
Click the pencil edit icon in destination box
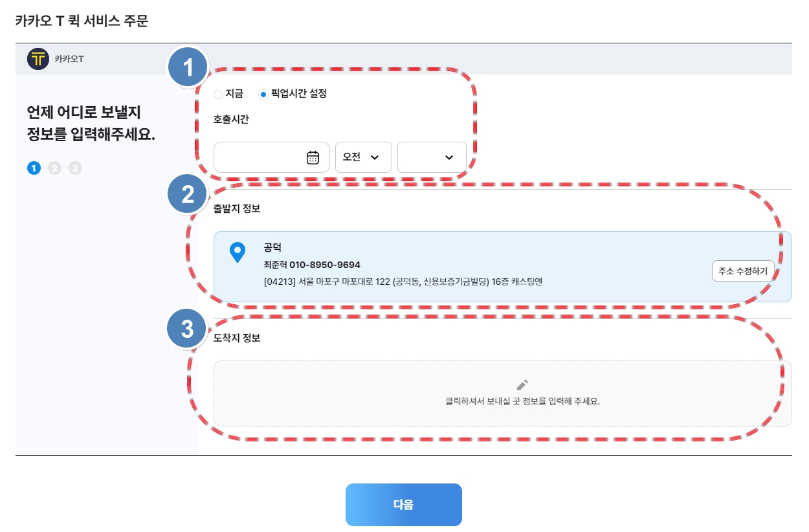[x=522, y=385]
